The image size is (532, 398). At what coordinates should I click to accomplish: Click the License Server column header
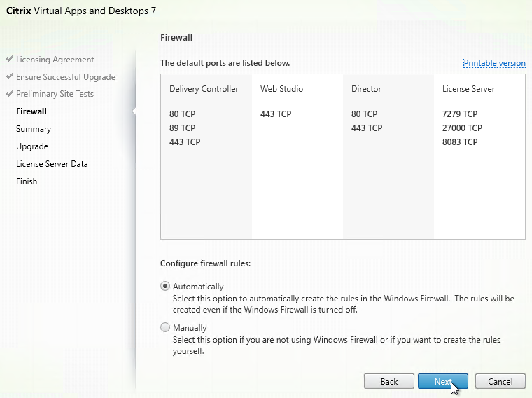tap(468, 89)
